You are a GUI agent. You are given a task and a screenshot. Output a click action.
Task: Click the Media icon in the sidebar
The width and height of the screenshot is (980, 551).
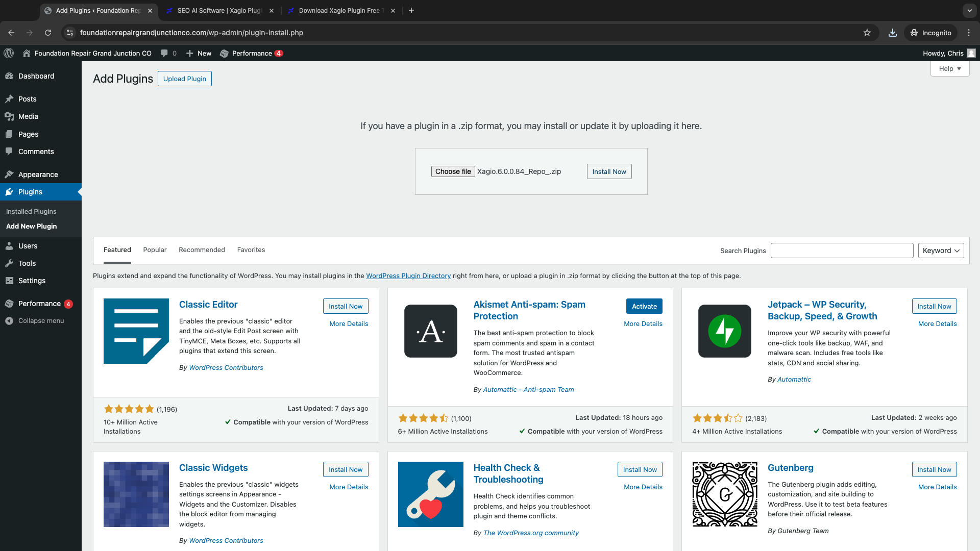click(9, 116)
